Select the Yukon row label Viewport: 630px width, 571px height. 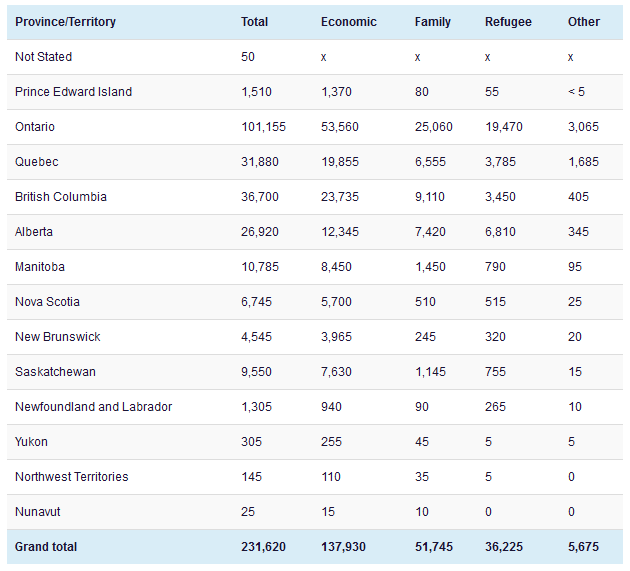tap(31, 442)
